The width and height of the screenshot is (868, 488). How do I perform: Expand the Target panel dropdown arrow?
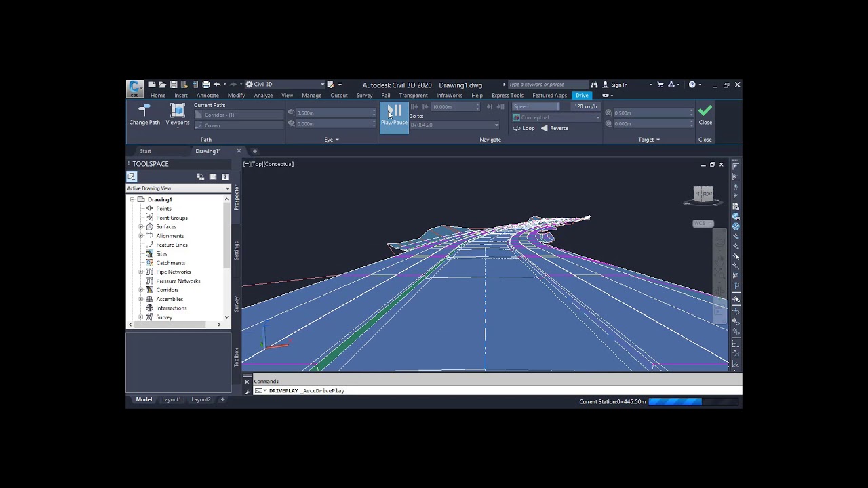[x=658, y=140]
